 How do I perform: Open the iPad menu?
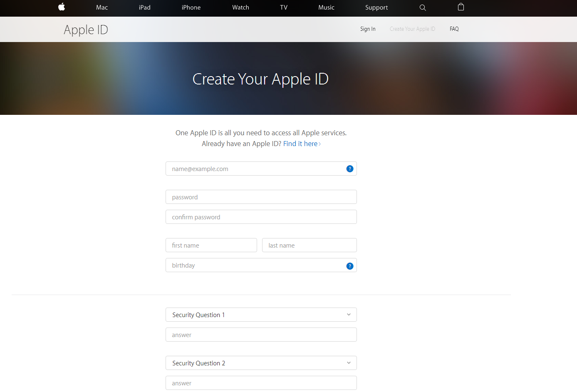(x=145, y=7)
